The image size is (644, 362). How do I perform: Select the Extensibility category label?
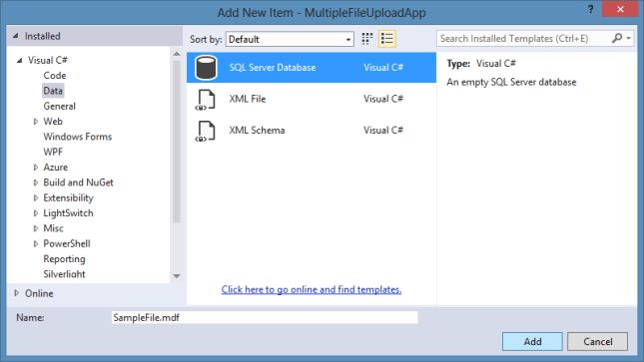pyautogui.click(x=68, y=197)
